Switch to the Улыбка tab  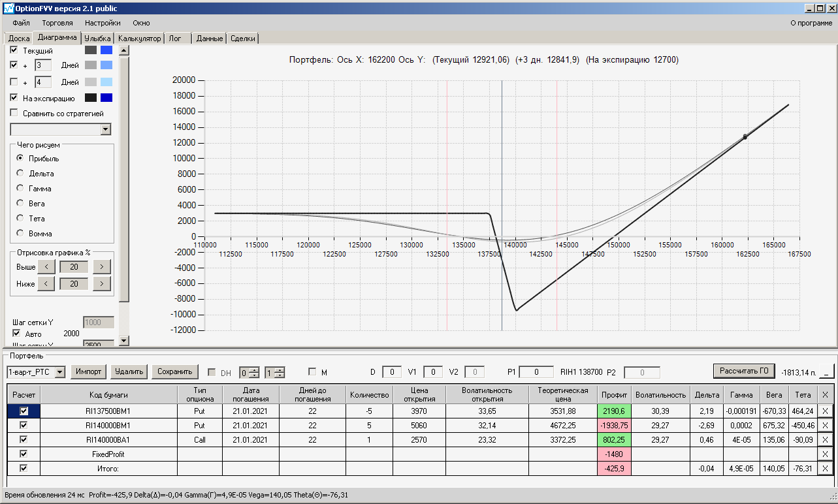[99, 39]
